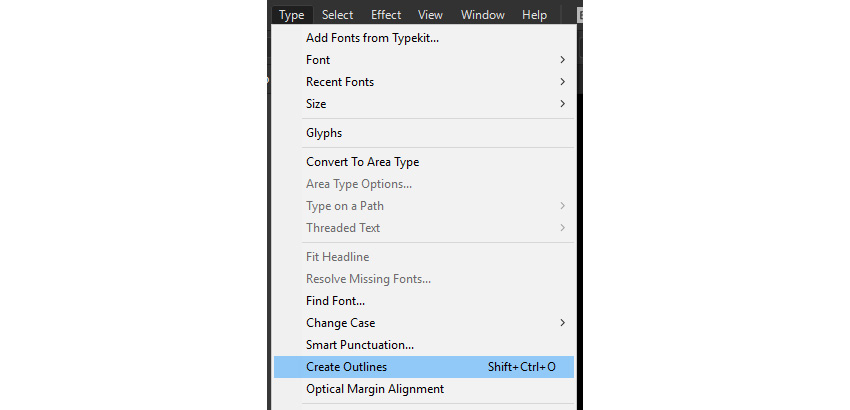Select Convert To Area Type
The width and height of the screenshot is (850, 410).
[x=362, y=162]
